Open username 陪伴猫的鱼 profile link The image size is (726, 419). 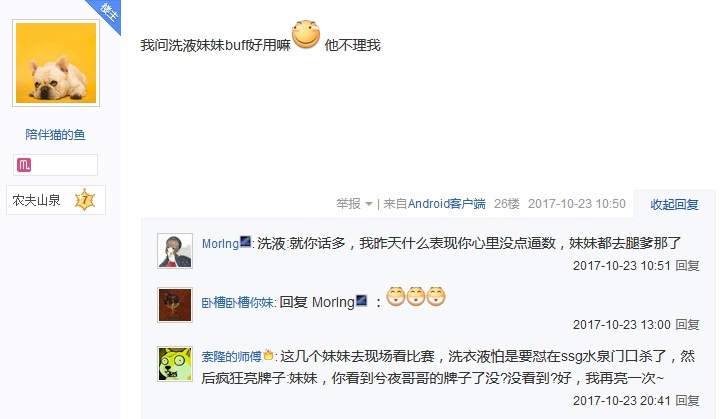pos(55,135)
